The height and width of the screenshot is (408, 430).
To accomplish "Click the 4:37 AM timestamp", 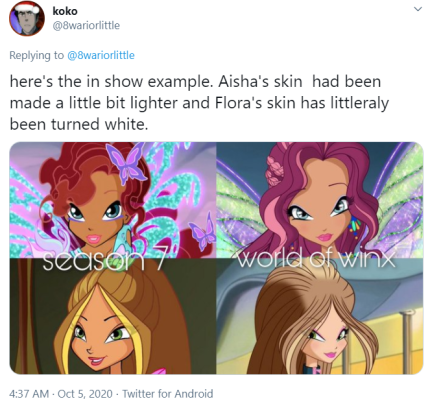I will (x=29, y=394).
